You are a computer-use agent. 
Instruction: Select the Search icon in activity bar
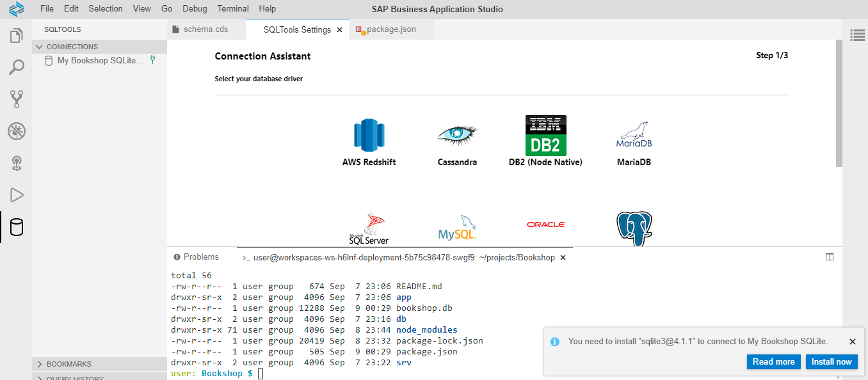coord(17,67)
